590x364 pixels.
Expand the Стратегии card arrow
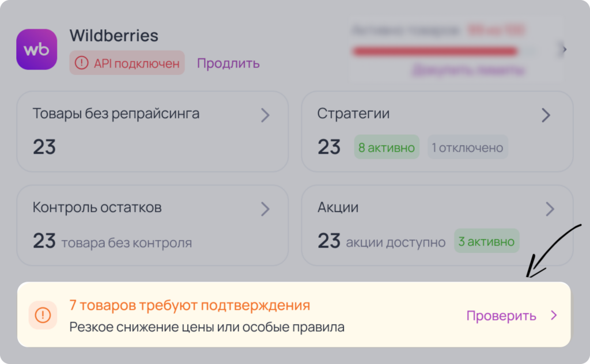point(546,115)
